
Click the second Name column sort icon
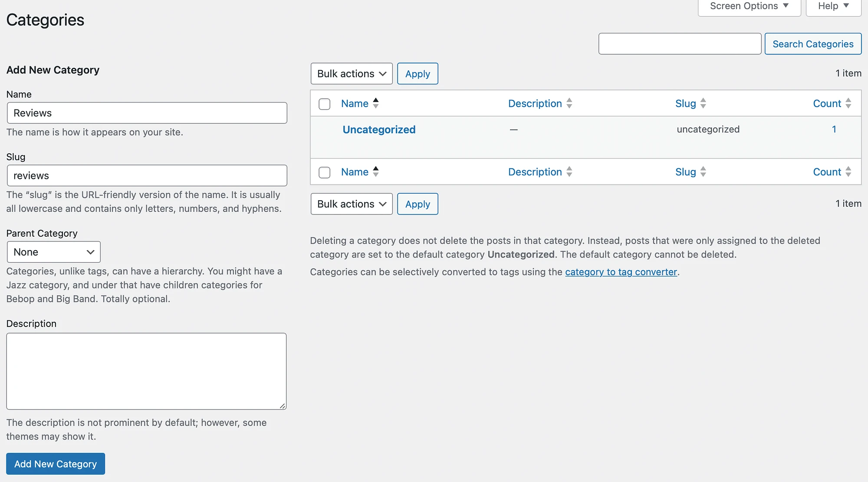375,172
